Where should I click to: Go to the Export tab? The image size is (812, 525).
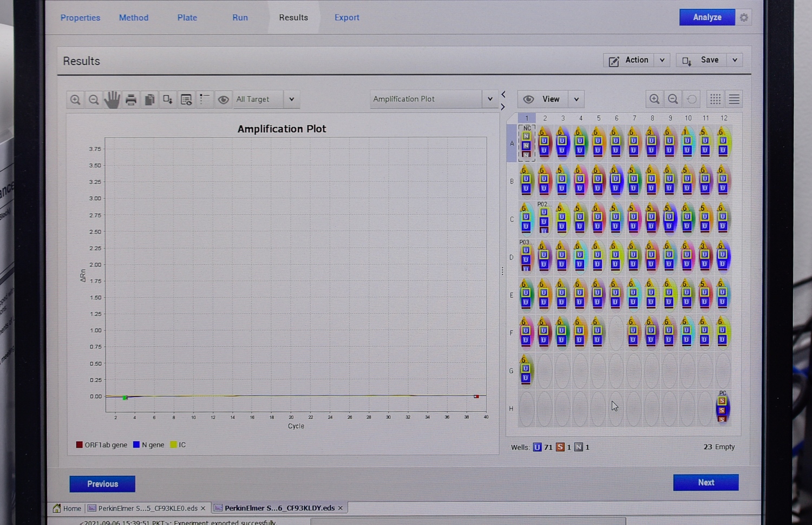[x=346, y=18]
